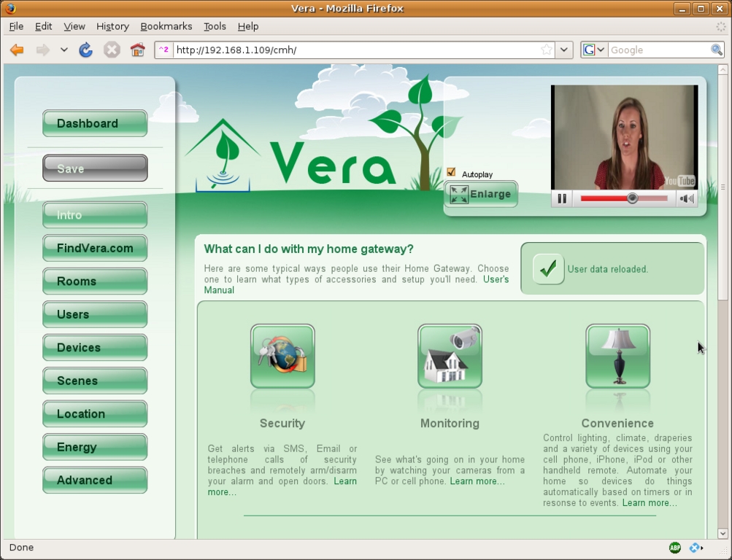Click the browser back arrow

(17, 50)
